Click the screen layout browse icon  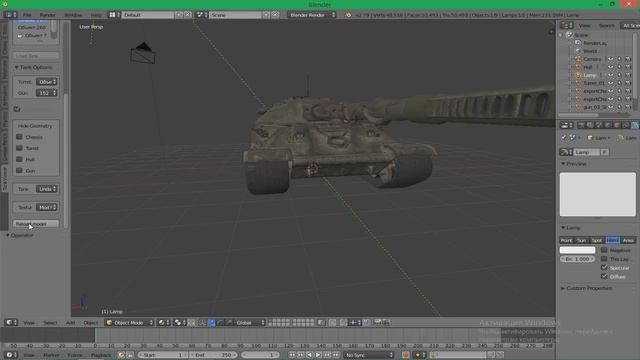[114, 15]
